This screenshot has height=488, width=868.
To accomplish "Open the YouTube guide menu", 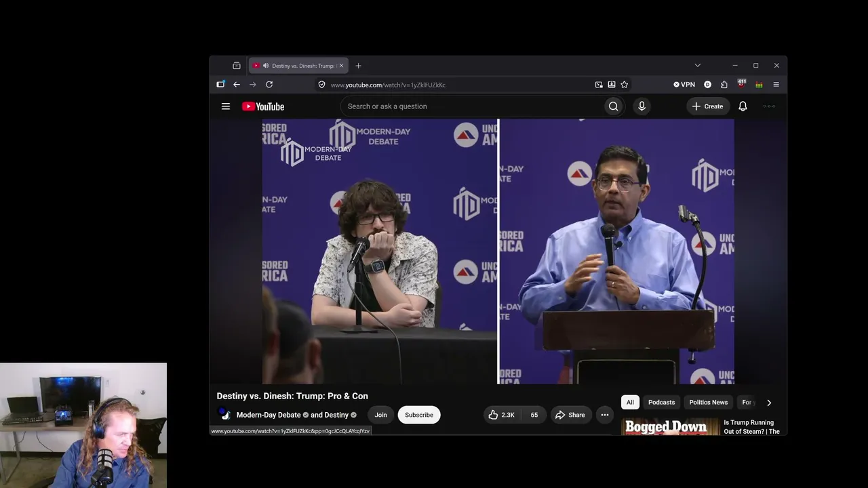I will [226, 106].
